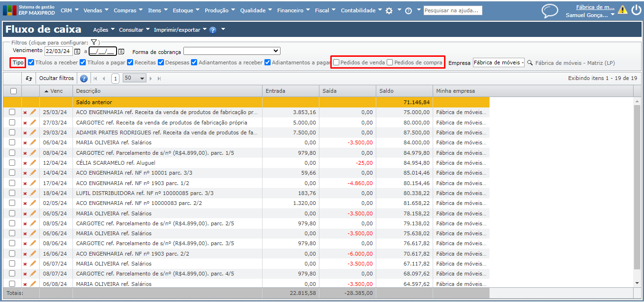Viewport: 644px width, 302px height.
Task: Delete the 25/03/24 ACO ENGENHARIA row
Action: pos(25,113)
